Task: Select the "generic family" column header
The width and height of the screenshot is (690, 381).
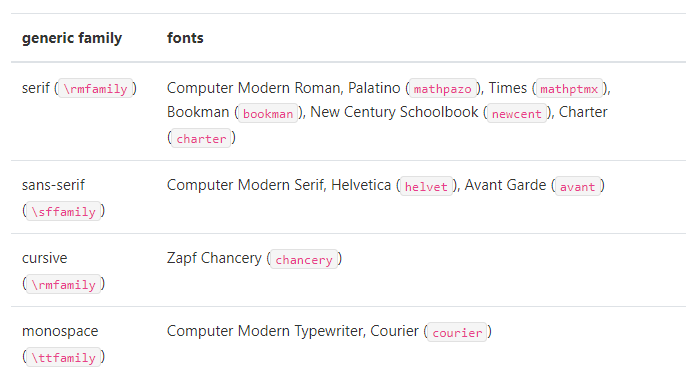Action: 72,38
